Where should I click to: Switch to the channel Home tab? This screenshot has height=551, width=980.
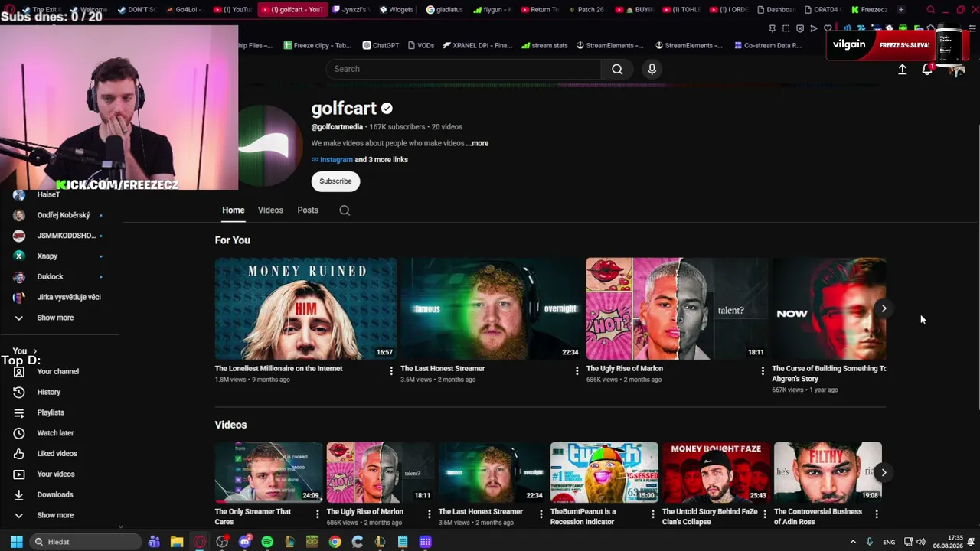click(x=234, y=210)
